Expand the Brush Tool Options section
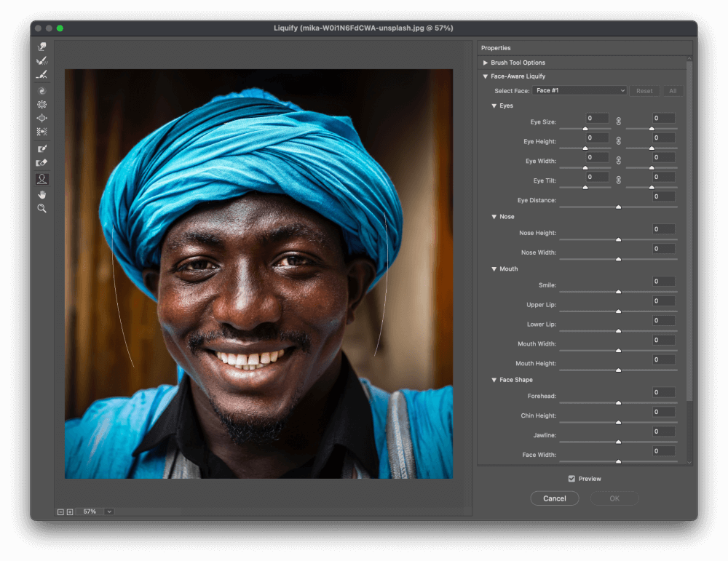Viewport: 728px width, 561px height. (x=486, y=63)
